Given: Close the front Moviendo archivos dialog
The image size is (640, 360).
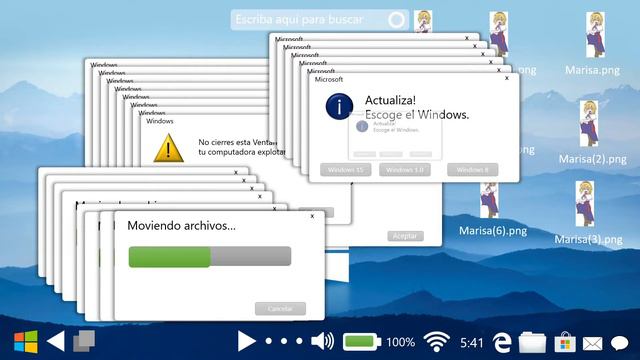Looking at the screenshot, I should point(312,216).
